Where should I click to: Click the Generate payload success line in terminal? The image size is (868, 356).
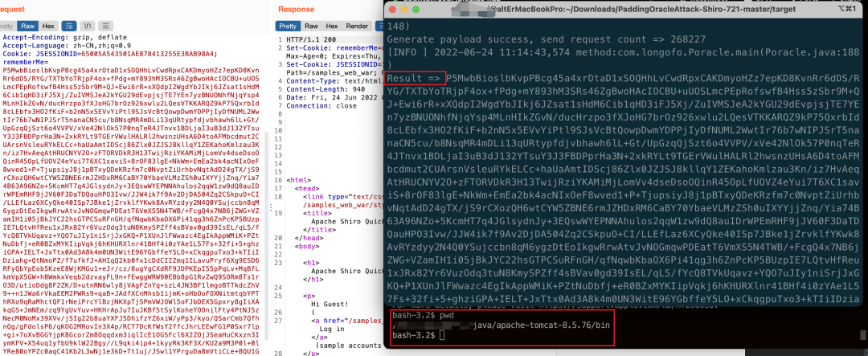546,39
